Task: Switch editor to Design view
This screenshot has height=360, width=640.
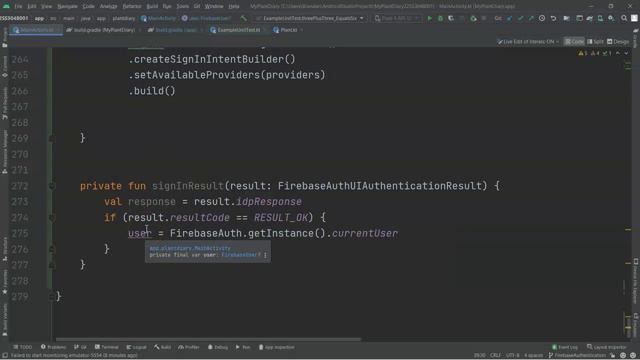Action: [618, 42]
